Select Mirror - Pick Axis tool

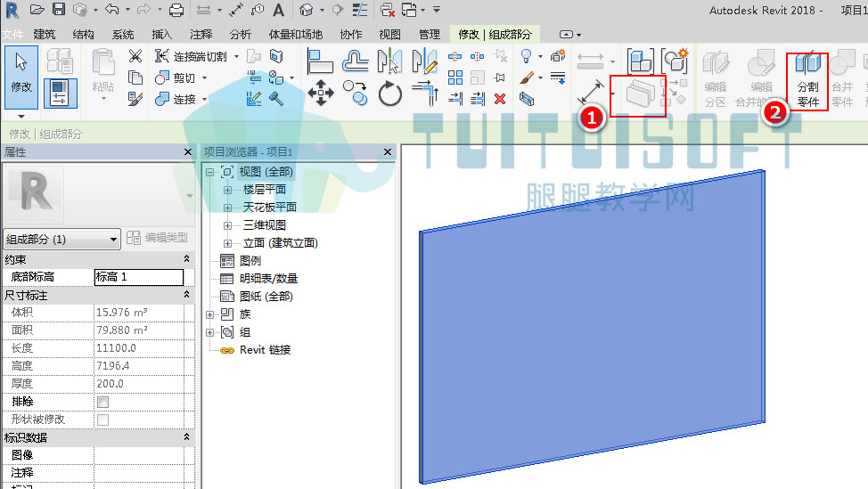point(389,61)
